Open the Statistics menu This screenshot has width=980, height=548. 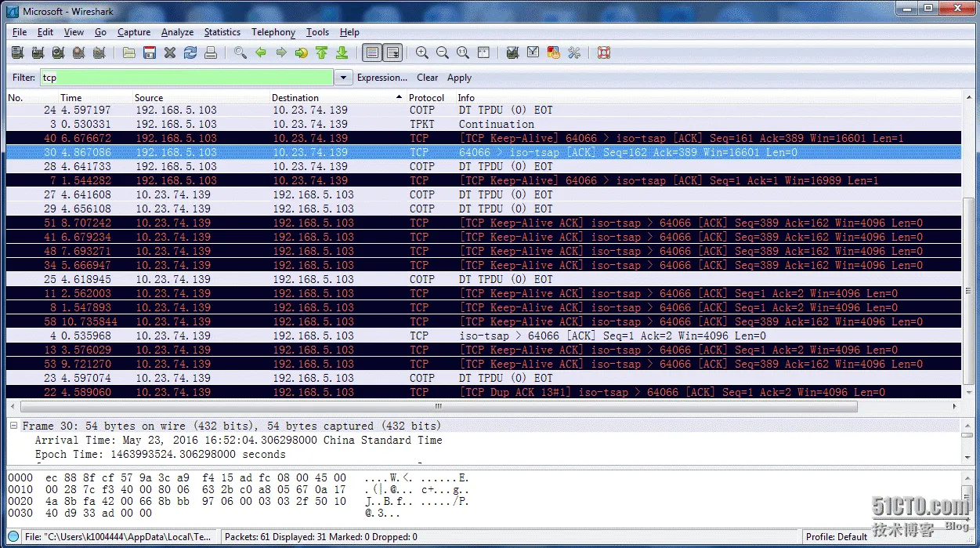pyautogui.click(x=222, y=32)
